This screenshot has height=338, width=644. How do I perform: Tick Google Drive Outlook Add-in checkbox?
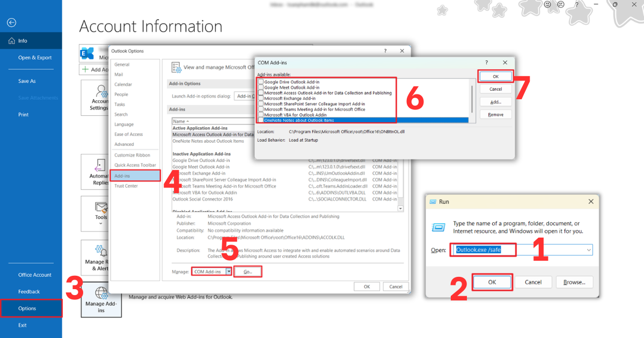[x=261, y=82]
